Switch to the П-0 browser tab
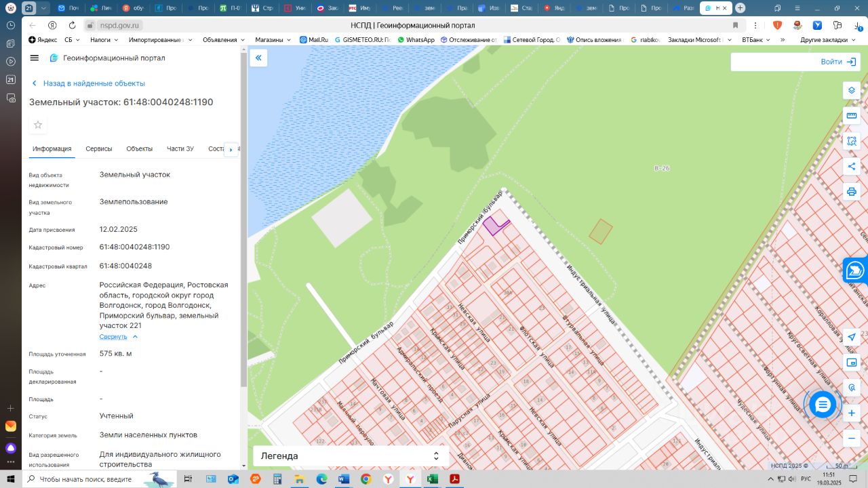868x488 pixels. 231,8
